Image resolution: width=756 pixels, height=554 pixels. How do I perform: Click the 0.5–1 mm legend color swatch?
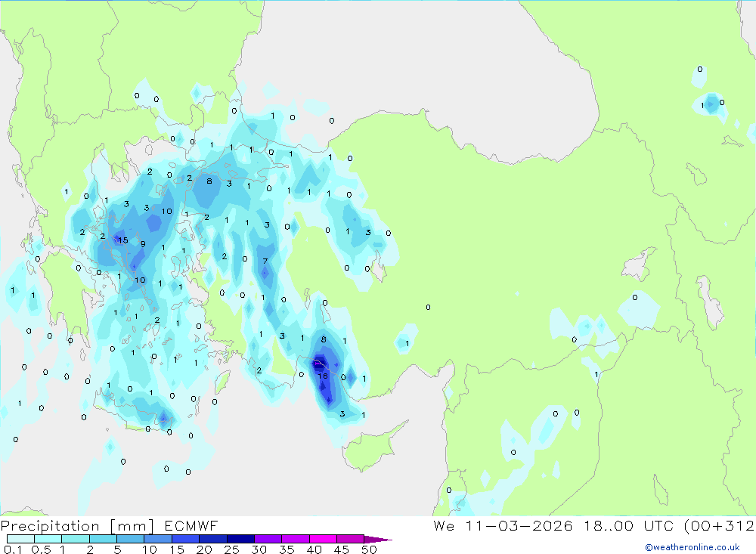[48, 539]
